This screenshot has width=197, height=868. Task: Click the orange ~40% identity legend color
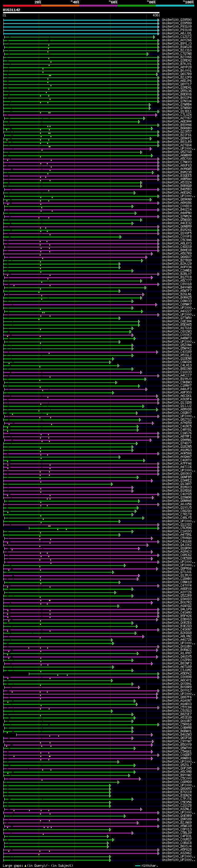(x=60, y=6)
